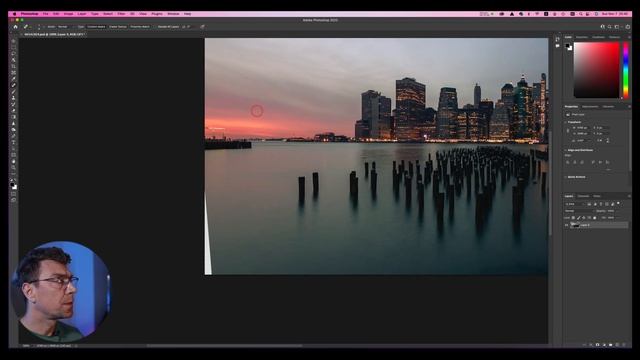This screenshot has width=640, height=360.
Task: Toggle Quick Mask mode
Action: click(x=13, y=194)
